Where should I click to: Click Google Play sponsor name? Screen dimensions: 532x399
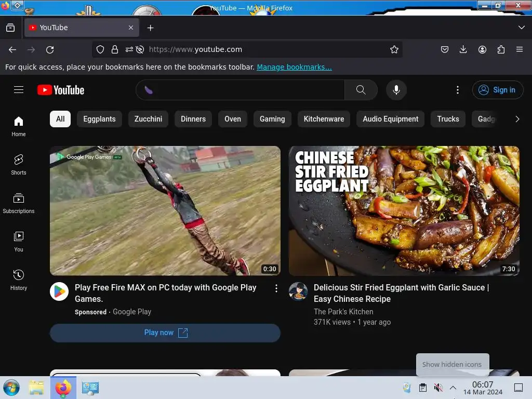pyautogui.click(x=132, y=312)
